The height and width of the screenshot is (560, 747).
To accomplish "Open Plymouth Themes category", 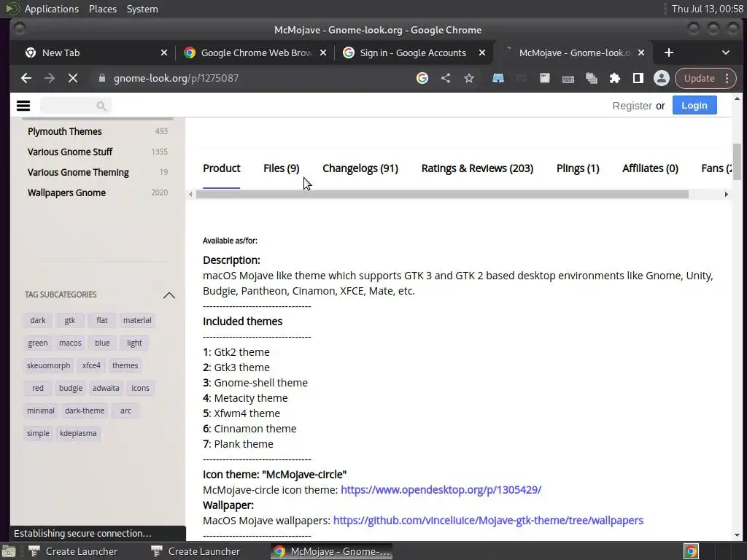I will (64, 131).
